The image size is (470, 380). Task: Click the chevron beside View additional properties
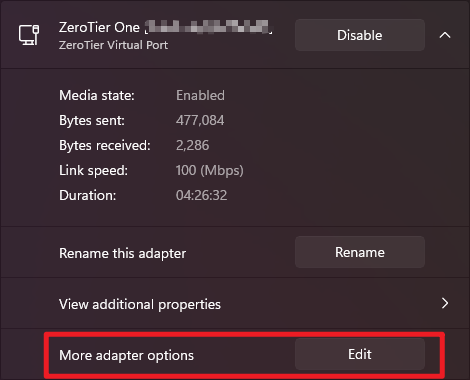click(x=445, y=303)
